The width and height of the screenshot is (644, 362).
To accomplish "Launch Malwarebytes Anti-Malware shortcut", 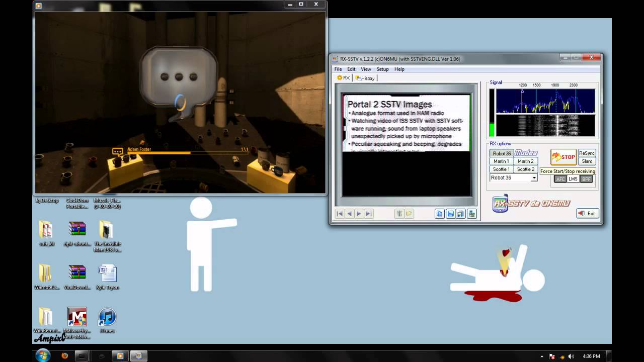I will 77,323.
